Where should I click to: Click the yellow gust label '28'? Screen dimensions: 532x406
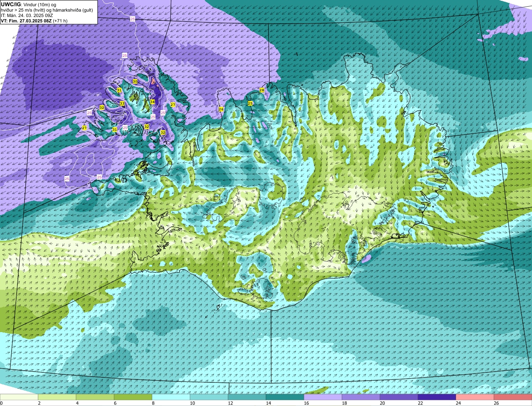[x=262, y=90]
